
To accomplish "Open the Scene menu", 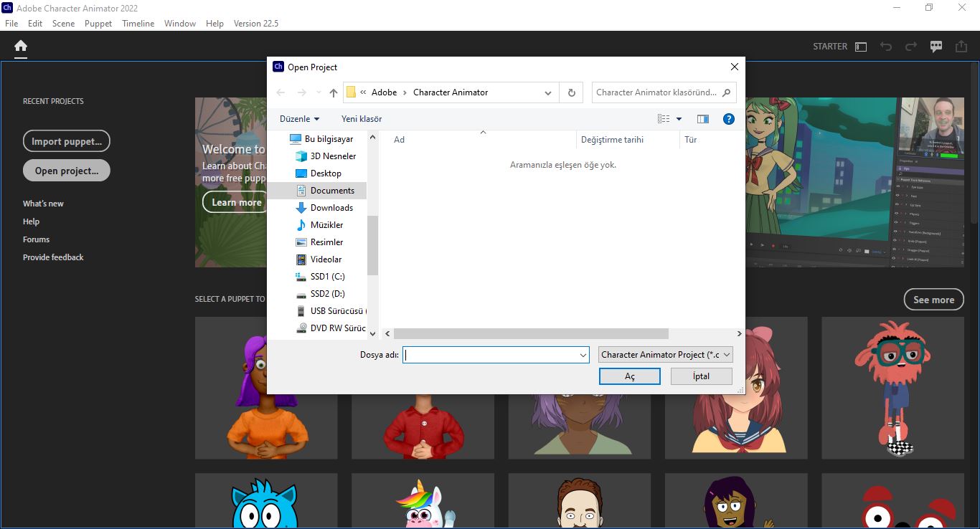I will [63, 24].
